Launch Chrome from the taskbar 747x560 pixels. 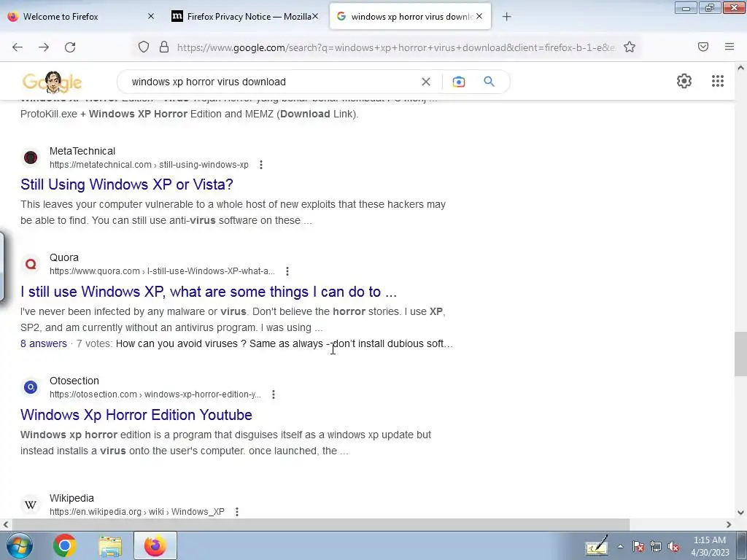(x=64, y=545)
